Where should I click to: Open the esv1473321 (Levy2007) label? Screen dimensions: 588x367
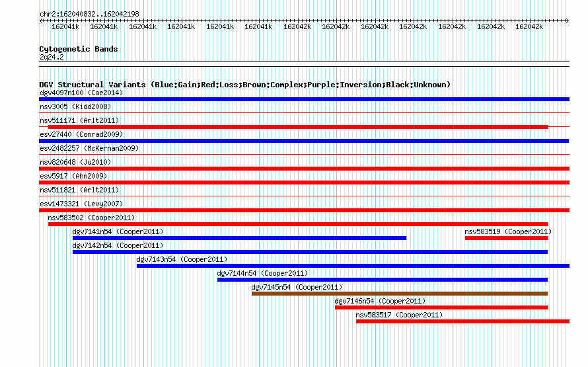pos(81,204)
